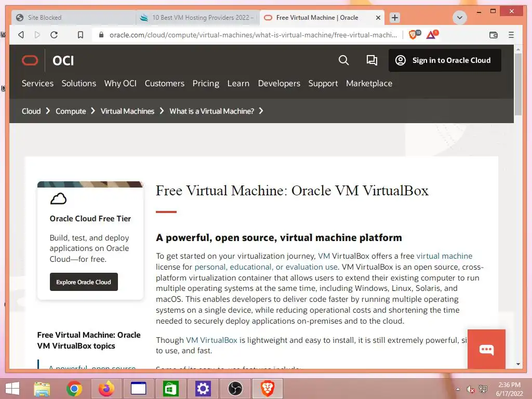Click Brave browser taskbar icon
This screenshot has height=399, width=532.
pyautogui.click(x=268, y=389)
